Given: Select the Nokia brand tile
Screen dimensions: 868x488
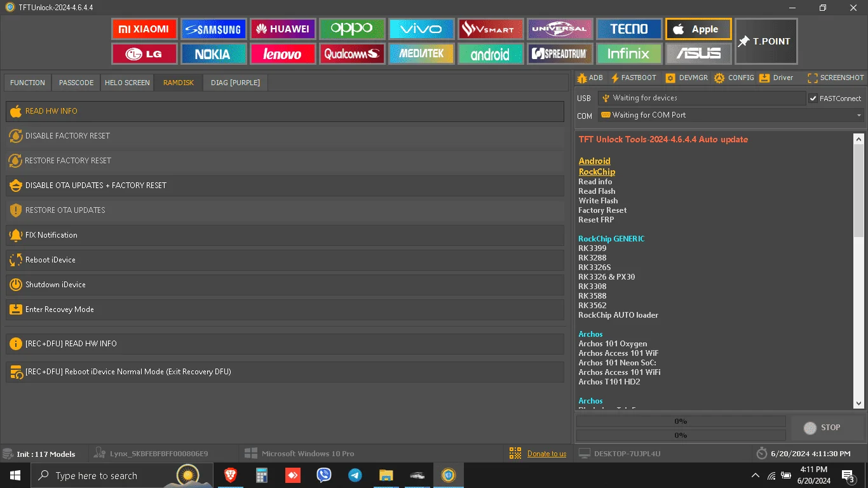Looking at the screenshot, I should click(214, 54).
